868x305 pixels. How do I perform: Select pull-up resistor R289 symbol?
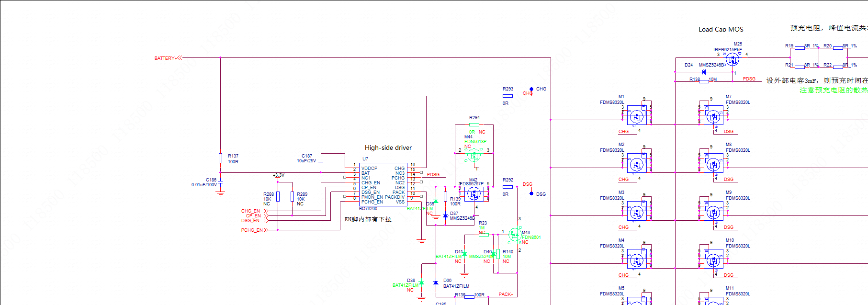click(292, 197)
